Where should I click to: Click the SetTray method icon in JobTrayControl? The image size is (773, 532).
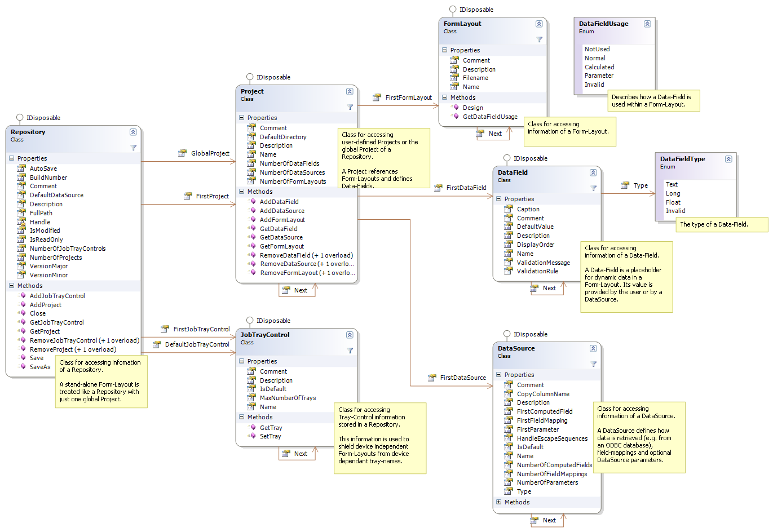[252, 436]
